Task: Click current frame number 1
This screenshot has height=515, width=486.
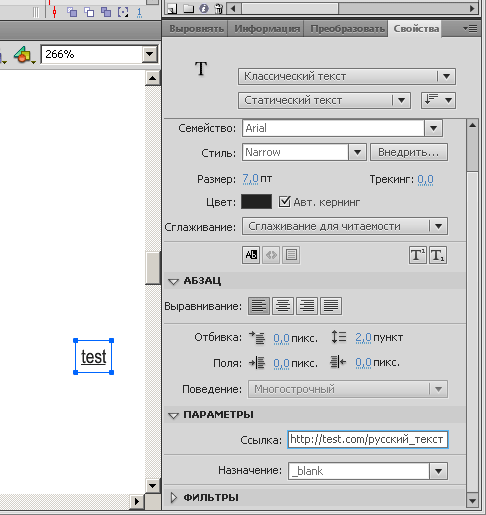Action: pyautogui.click(x=139, y=12)
